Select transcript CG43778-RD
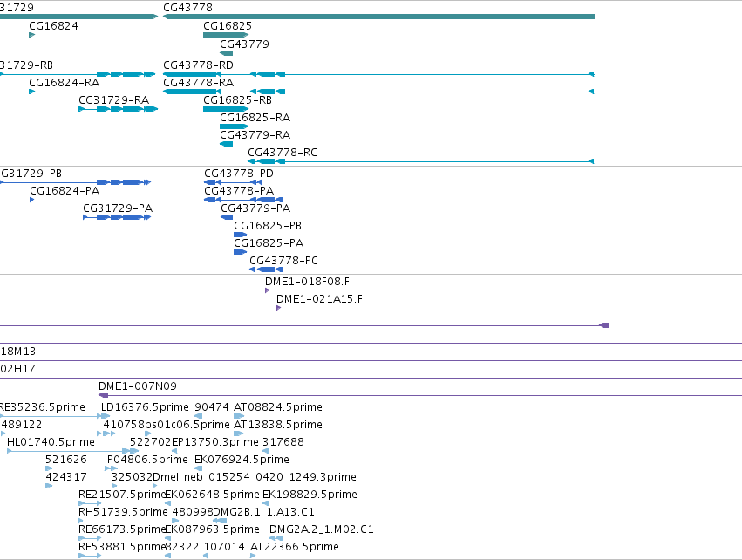742x560 pixels. tap(378, 74)
